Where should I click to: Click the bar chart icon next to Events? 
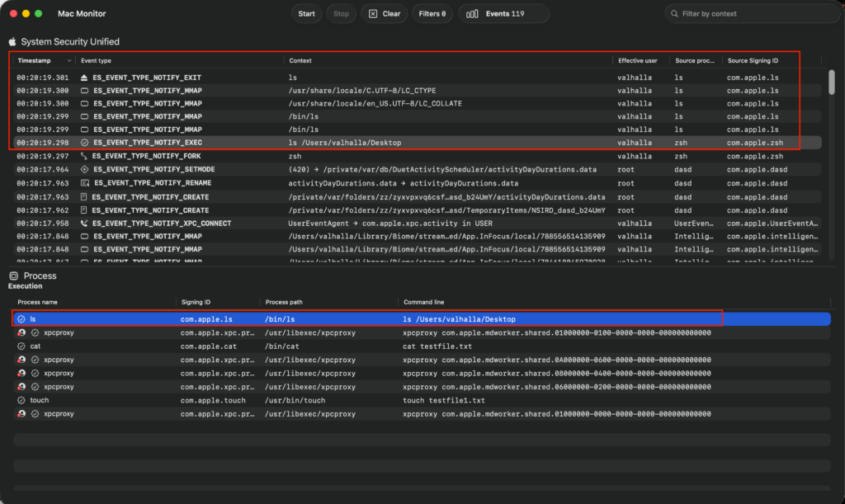click(473, 14)
